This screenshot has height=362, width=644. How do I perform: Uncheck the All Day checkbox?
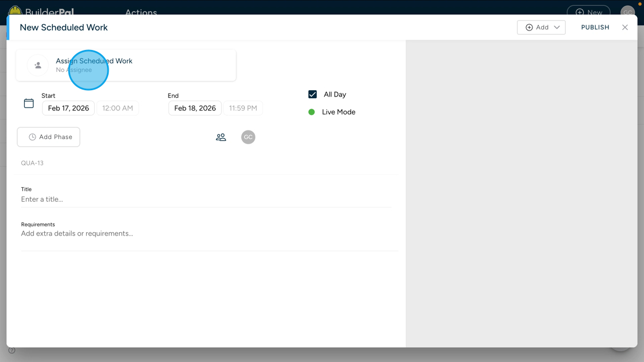point(312,94)
